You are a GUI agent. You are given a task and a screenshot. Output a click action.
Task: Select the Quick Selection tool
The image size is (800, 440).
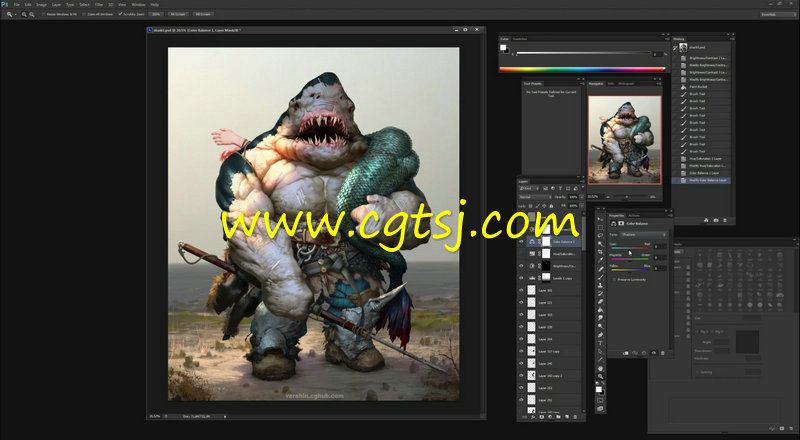pyautogui.click(x=601, y=244)
